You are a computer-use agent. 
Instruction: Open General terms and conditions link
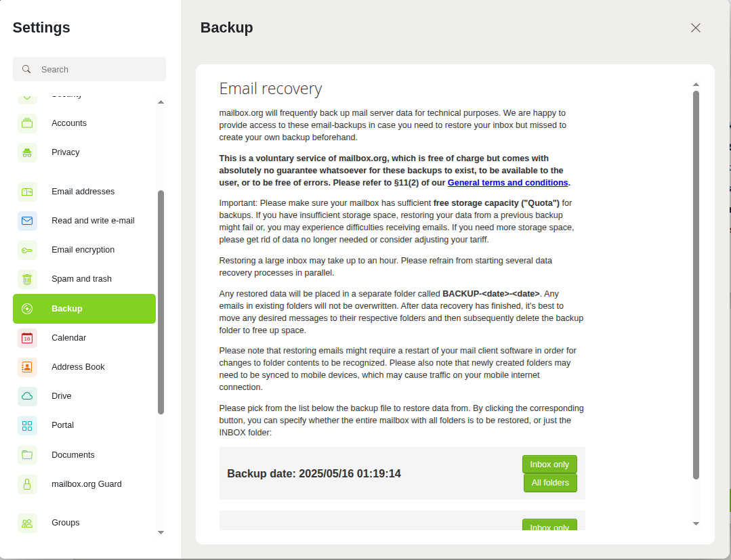(x=507, y=183)
